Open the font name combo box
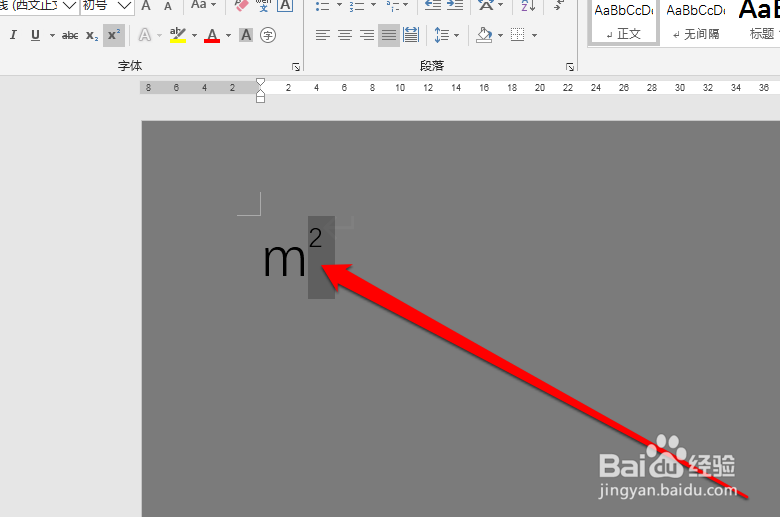The width and height of the screenshot is (780, 517). tap(39, 5)
